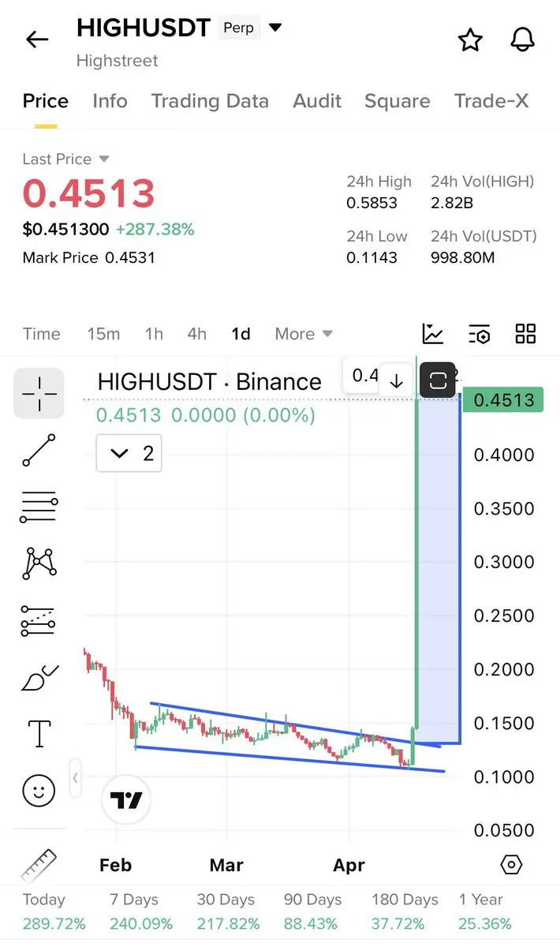This screenshot has width=560, height=947.
Task: Open chart settings icon next to indicators
Action: point(479,334)
